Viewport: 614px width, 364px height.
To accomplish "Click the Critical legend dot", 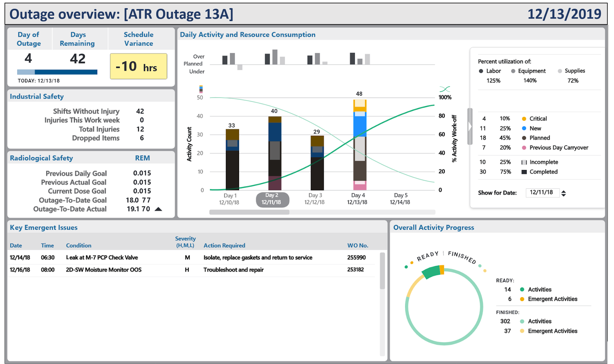I will [524, 119].
